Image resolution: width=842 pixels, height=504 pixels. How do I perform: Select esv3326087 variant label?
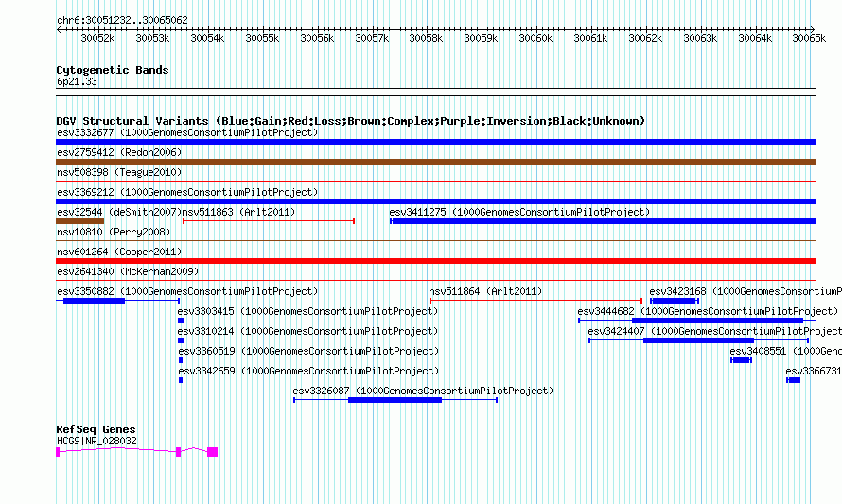click(423, 391)
